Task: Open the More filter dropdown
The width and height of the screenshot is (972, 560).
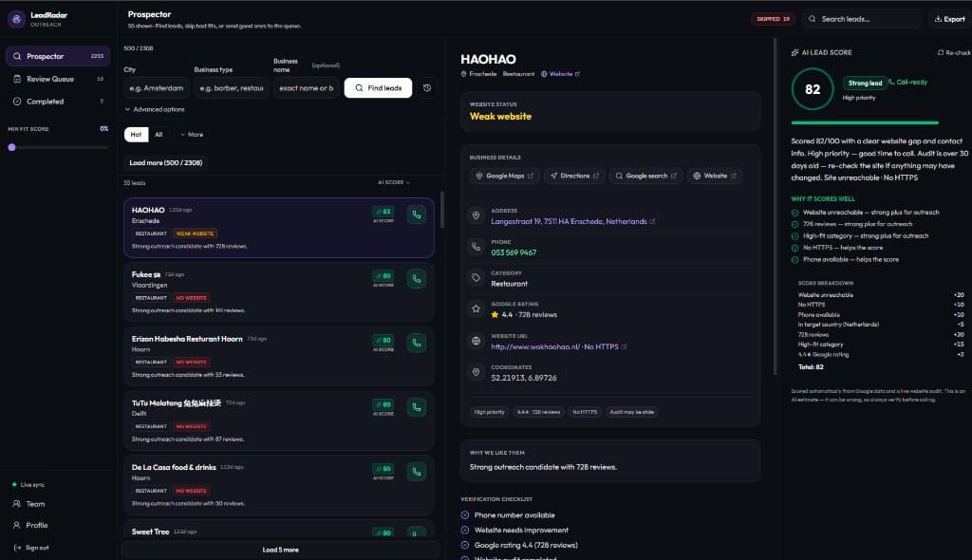Action: (192, 134)
